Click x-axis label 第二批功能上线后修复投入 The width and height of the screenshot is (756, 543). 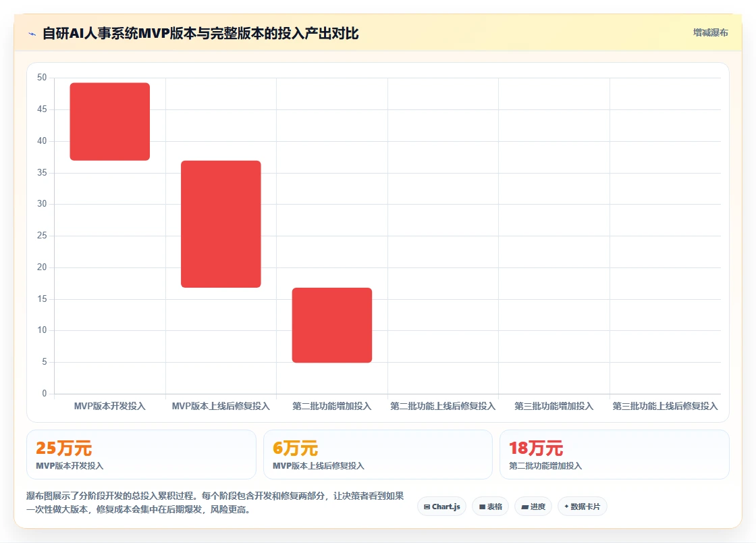[x=443, y=406]
